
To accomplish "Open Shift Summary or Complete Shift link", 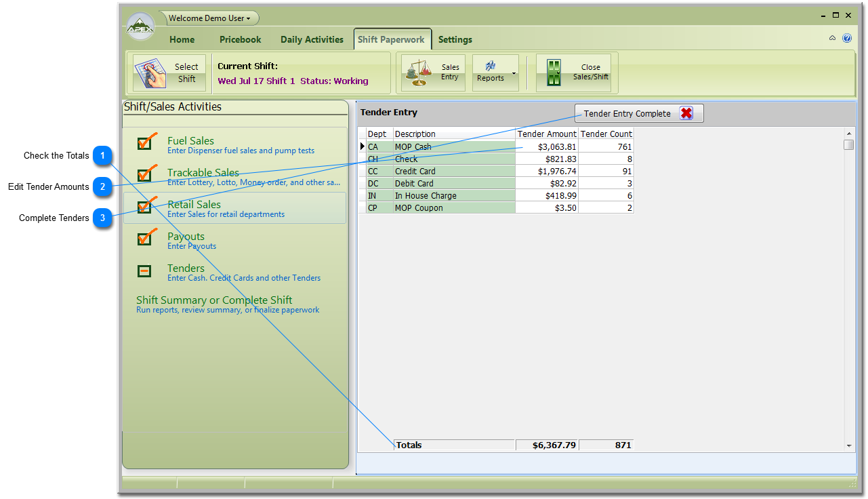I will tap(214, 300).
